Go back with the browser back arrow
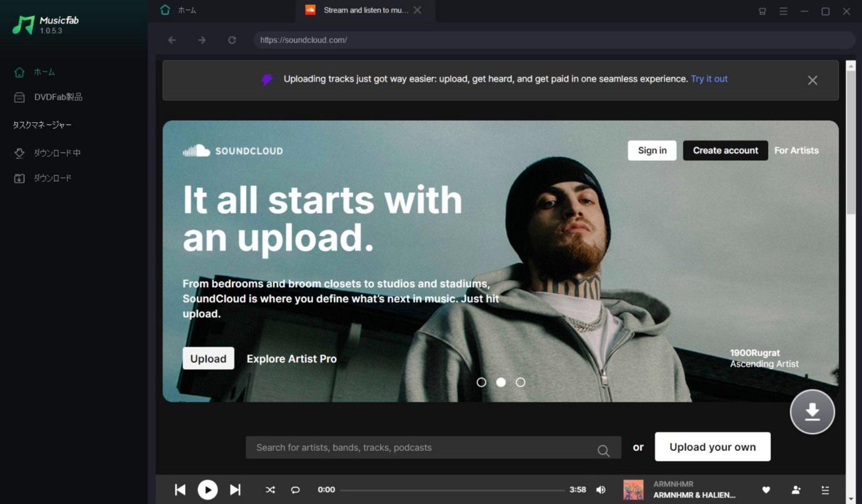Image resolution: width=862 pixels, height=504 pixels. click(x=172, y=40)
